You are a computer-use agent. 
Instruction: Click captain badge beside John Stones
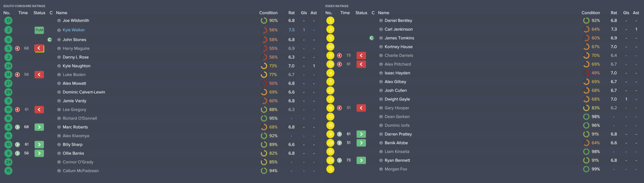[x=50, y=40]
